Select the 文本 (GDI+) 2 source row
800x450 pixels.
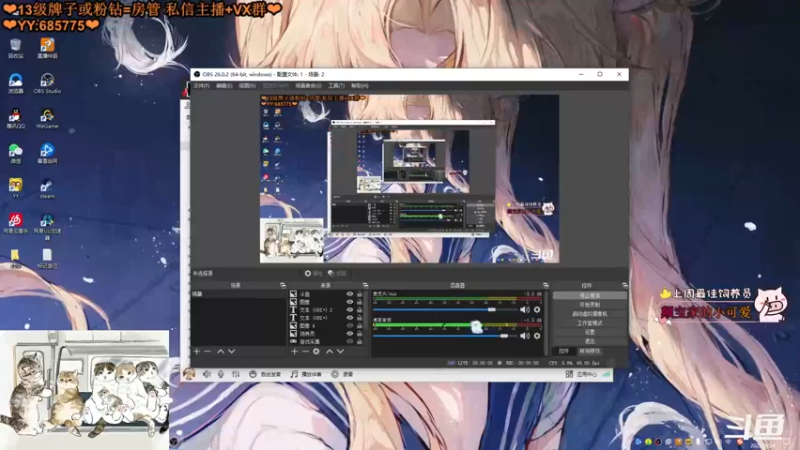point(327,310)
